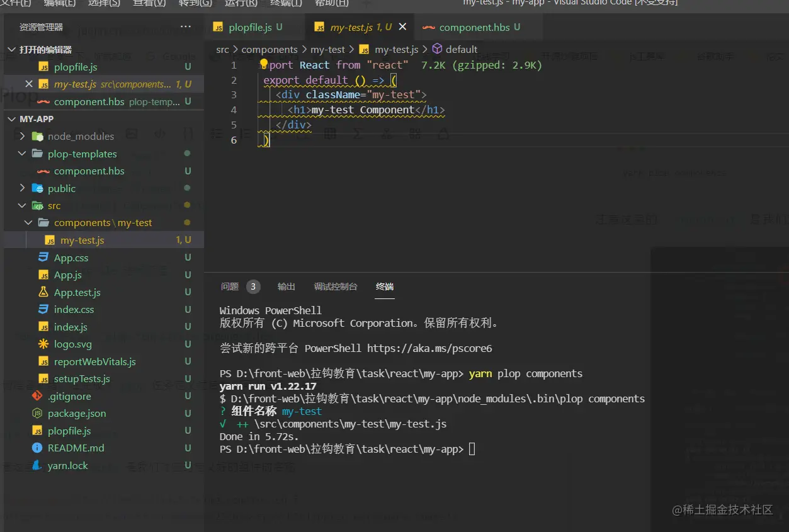The height and width of the screenshot is (532, 789).
Task: Click the handlebars icon of component.hbs in open editors
Action: tap(43, 101)
